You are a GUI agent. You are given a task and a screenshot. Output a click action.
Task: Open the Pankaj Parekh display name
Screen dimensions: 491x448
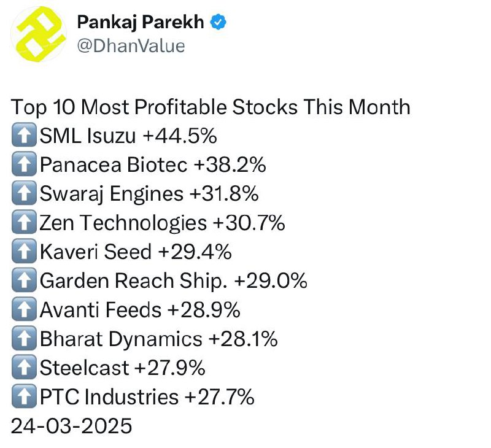point(141,22)
